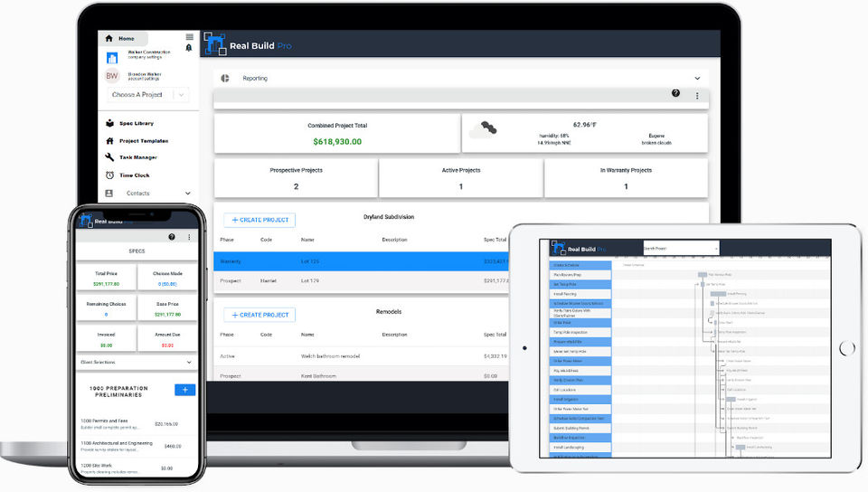Open Project Templates in sidebar
Screen dimensions: 868x492
pos(144,141)
